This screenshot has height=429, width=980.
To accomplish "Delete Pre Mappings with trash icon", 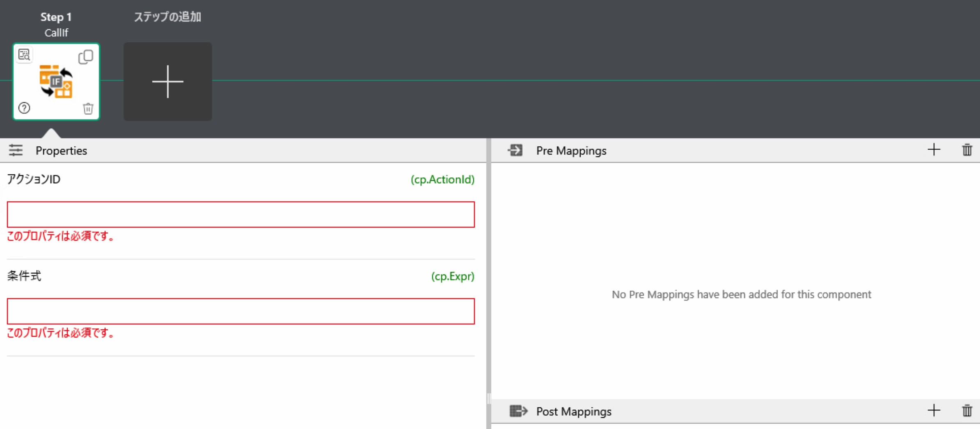I will click(x=967, y=150).
